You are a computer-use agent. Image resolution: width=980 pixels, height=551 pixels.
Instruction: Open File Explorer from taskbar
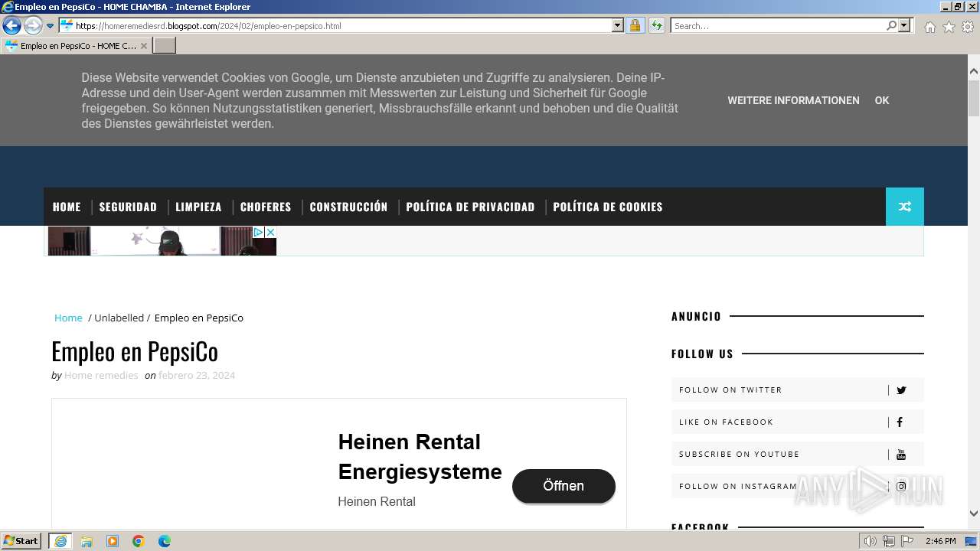point(87,541)
